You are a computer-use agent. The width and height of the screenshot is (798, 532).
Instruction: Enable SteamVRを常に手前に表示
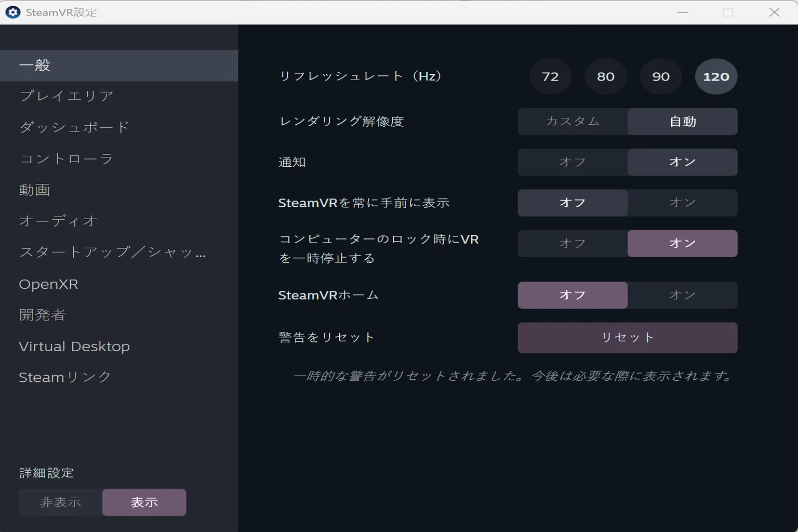(682, 203)
